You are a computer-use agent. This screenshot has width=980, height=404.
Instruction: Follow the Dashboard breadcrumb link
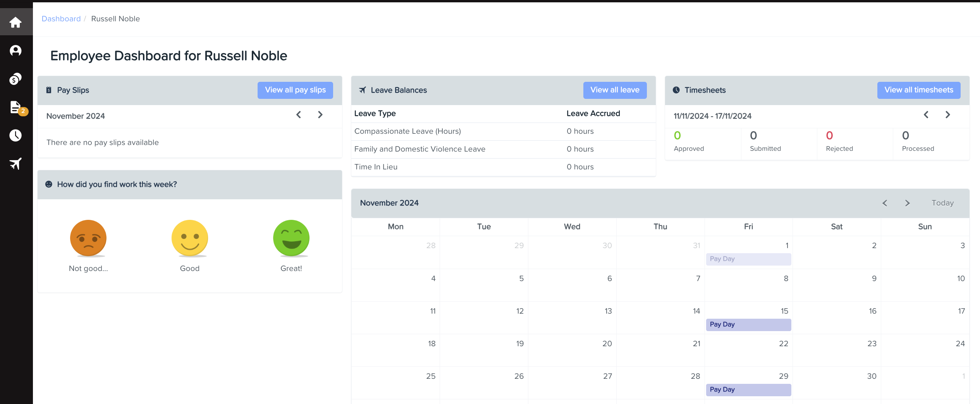61,19
